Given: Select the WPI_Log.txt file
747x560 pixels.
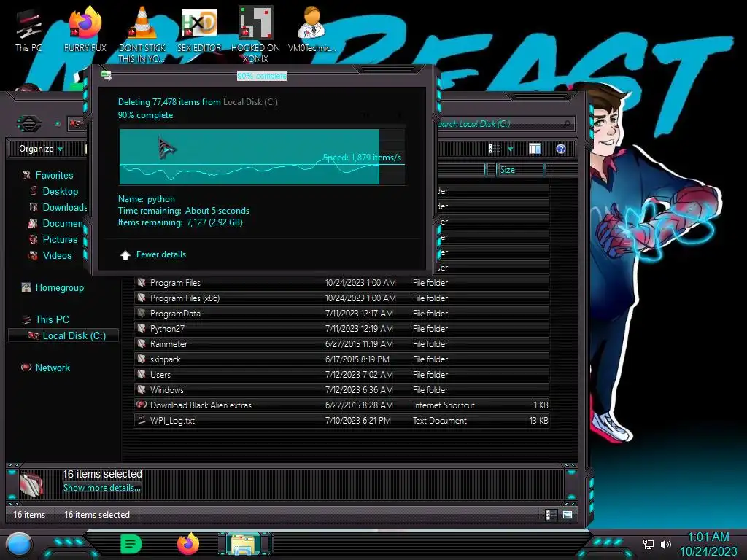Looking at the screenshot, I should coord(341,421).
